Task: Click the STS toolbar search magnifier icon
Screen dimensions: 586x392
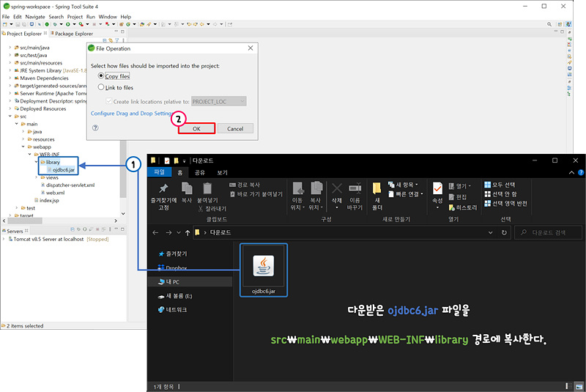Action: tap(549, 24)
